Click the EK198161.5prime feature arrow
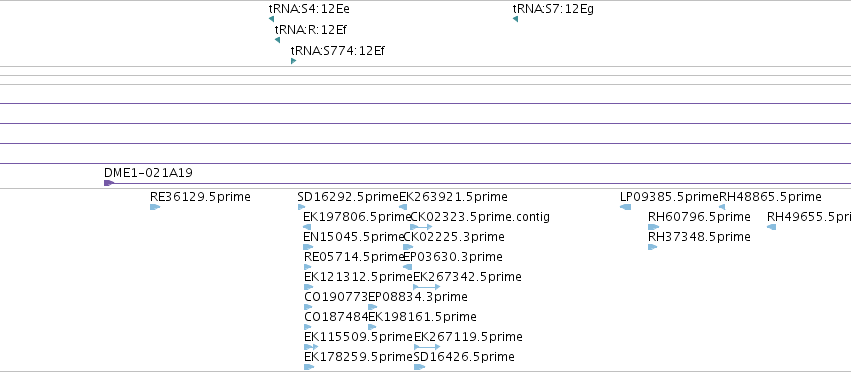Image resolution: width=851 pixels, height=372 pixels. (372, 327)
